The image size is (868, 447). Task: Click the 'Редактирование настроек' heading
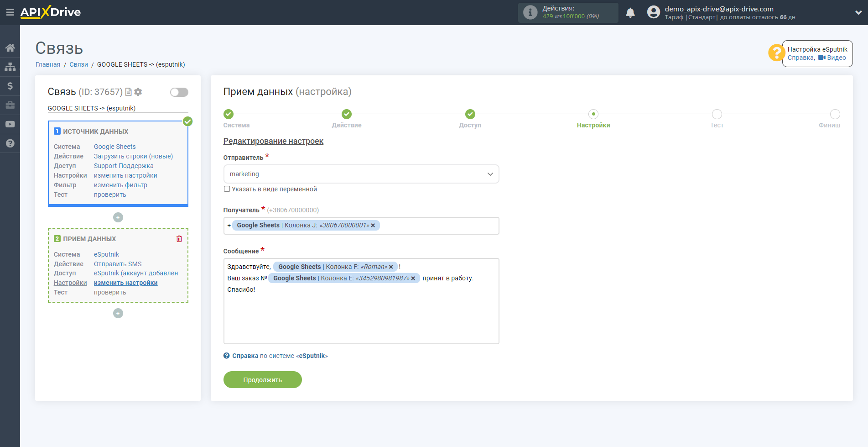(x=273, y=141)
